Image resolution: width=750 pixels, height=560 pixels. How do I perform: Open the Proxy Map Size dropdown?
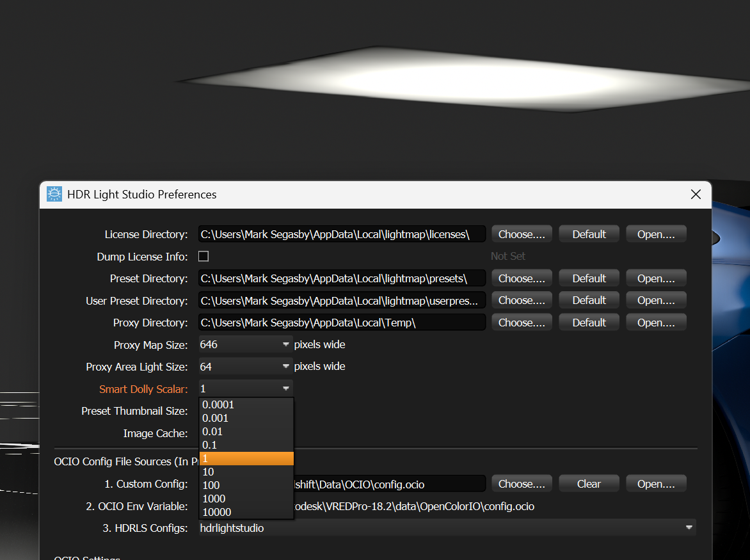(x=285, y=344)
